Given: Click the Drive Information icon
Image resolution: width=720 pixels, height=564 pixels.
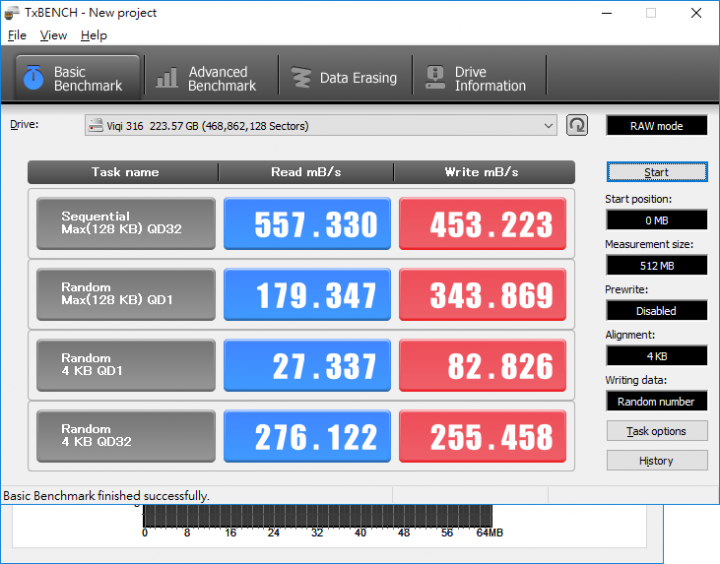Looking at the screenshot, I should (x=435, y=78).
